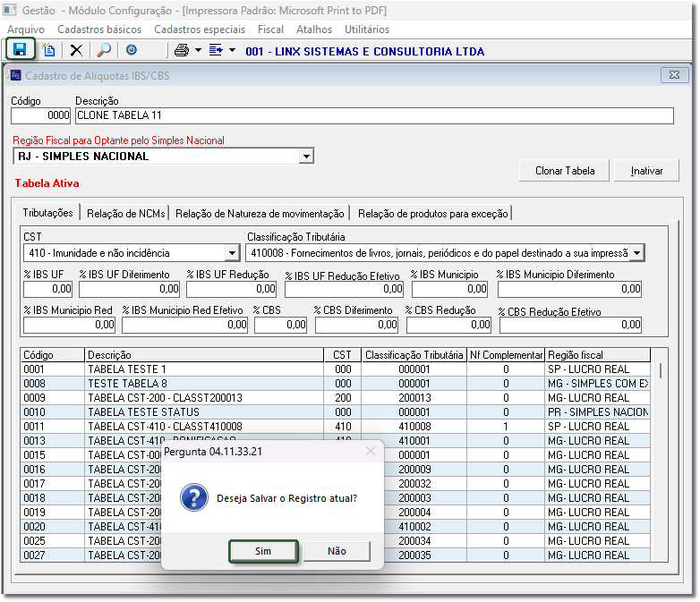Click the blue power/exit toolbar icon
This screenshot has width=700, height=602.
(132, 50)
